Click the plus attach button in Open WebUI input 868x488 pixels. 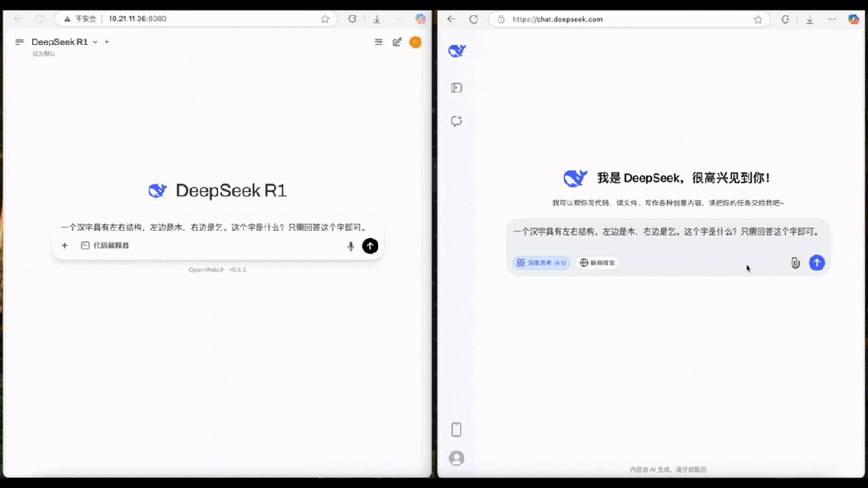coord(65,246)
